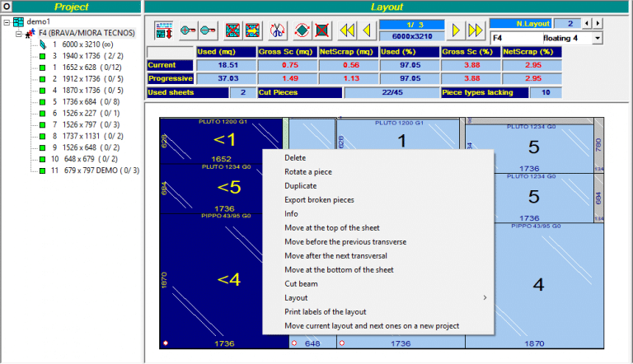The width and height of the screenshot is (633, 364).
Task: Click Cut Pieces value 22/45
Action: coord(392,92)
